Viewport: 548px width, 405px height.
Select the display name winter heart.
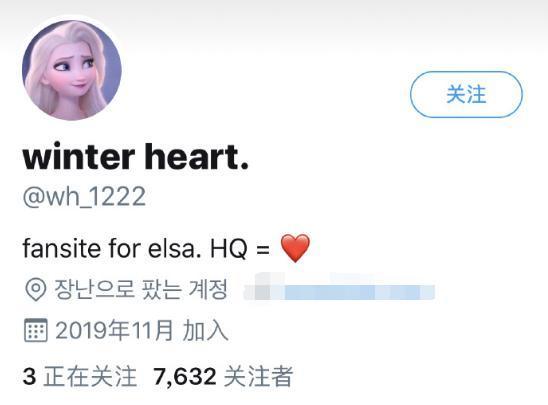point(136,157)
